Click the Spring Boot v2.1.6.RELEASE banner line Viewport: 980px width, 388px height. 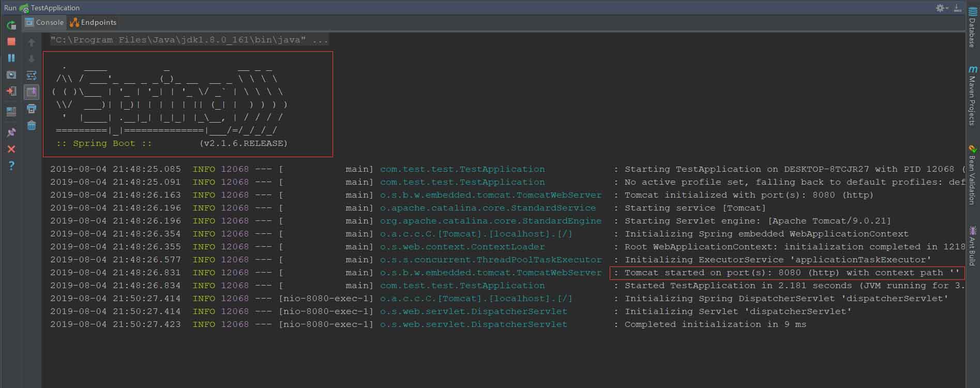(172, 143)
